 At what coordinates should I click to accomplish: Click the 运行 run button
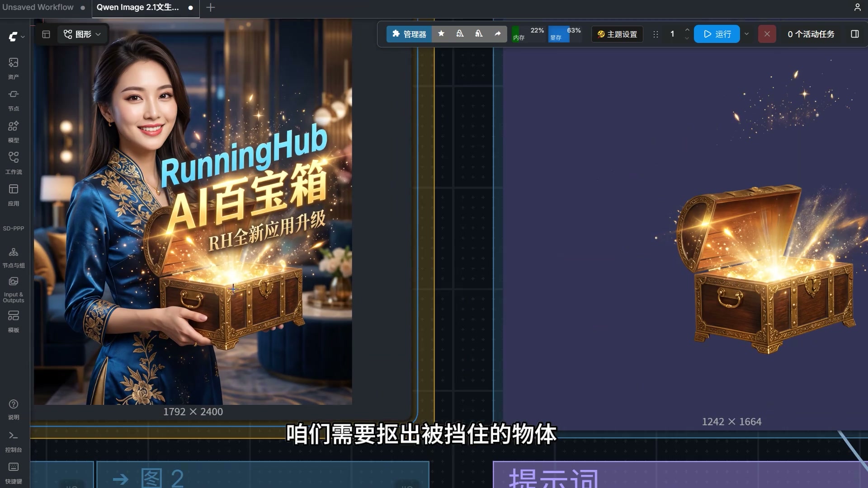717,34
